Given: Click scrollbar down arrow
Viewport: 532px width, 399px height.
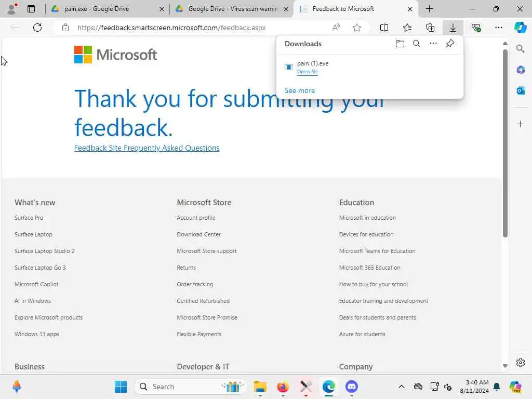Looking at the screenshot, I should click(505, 366).
